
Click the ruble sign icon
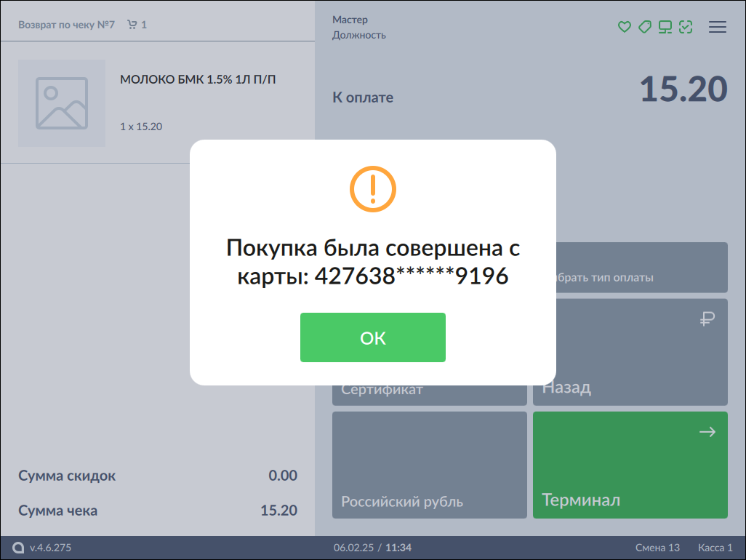(707, 319)
